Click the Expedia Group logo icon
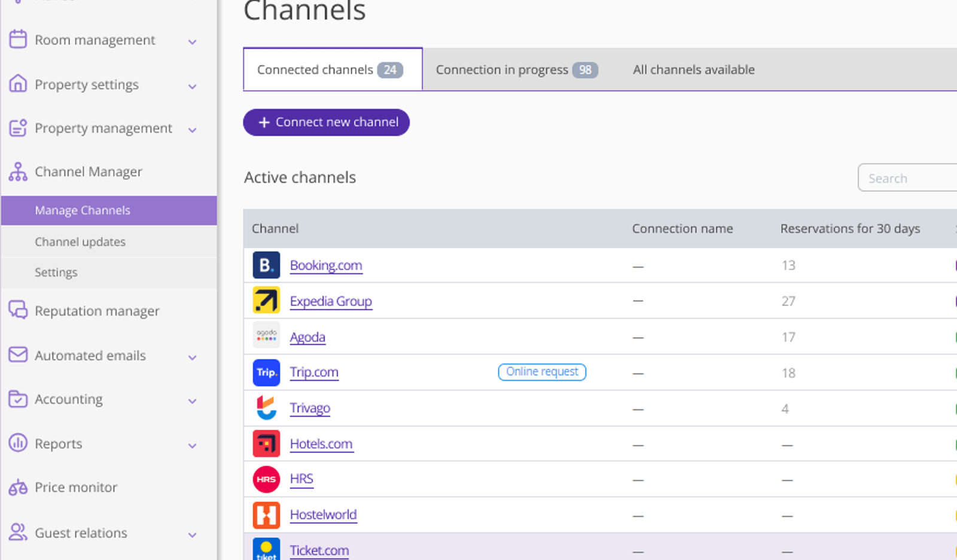Viewport: 957px width, 560px height. coord(266,301)
